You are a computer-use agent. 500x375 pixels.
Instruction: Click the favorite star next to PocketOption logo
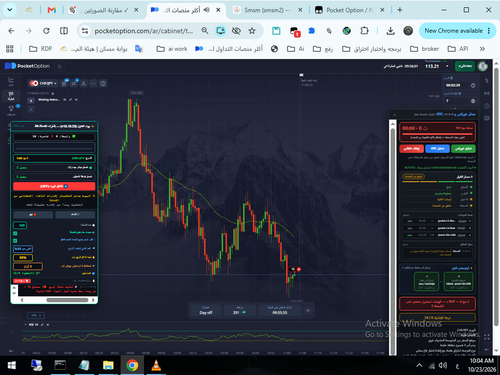[60, 66]
